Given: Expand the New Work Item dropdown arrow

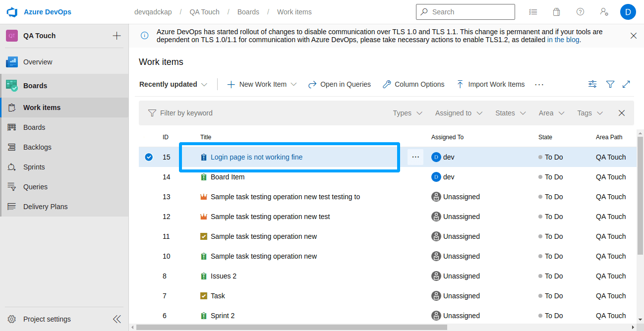Looking at the screenshot, I should pyautogui.click(x=294, y=84).
